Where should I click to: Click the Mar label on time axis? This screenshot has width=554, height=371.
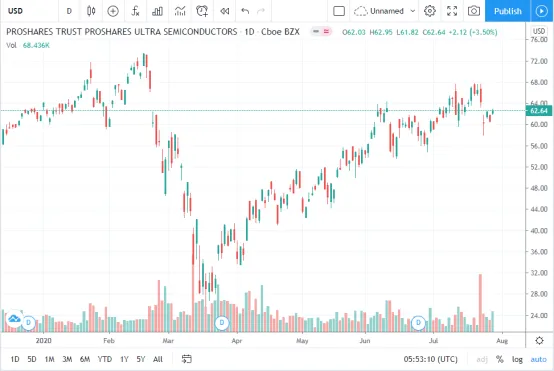pyautogui.click(x=168, y=341)
